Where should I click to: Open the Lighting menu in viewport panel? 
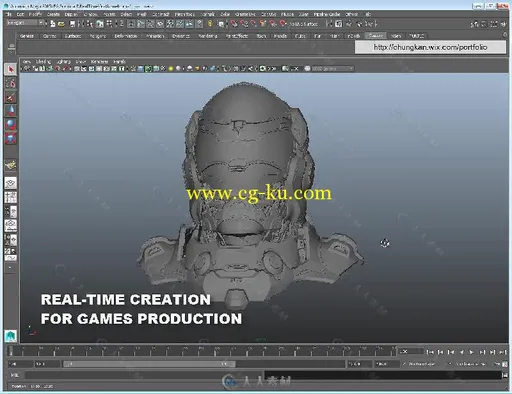63,62
